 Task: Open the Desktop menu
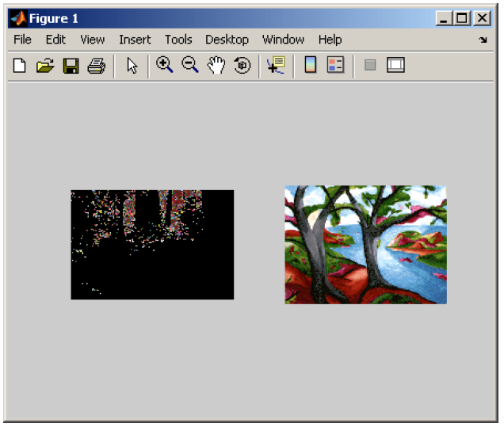coord(227,40)
